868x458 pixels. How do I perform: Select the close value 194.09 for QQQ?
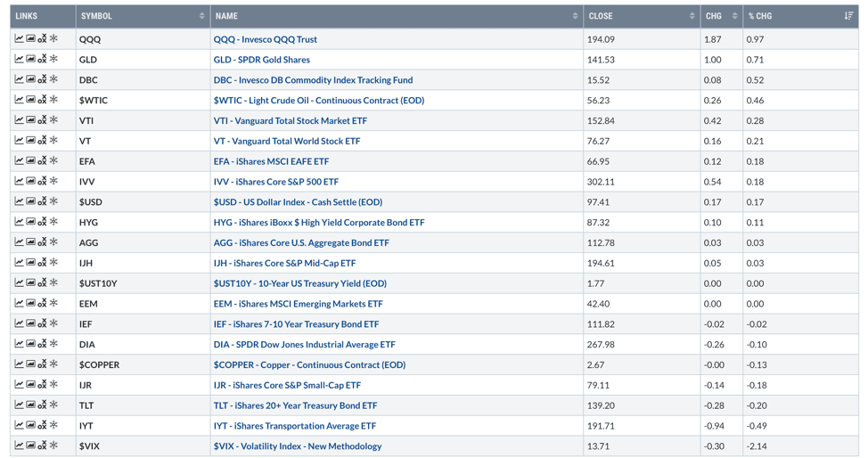(601, 39)
